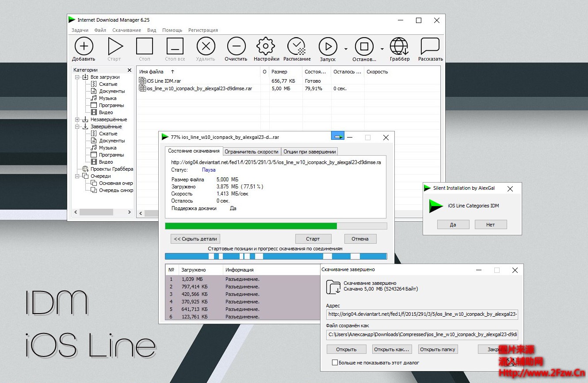
Task: Open dropdown arrow next to Останов...
Action: [x=382, y=49]
